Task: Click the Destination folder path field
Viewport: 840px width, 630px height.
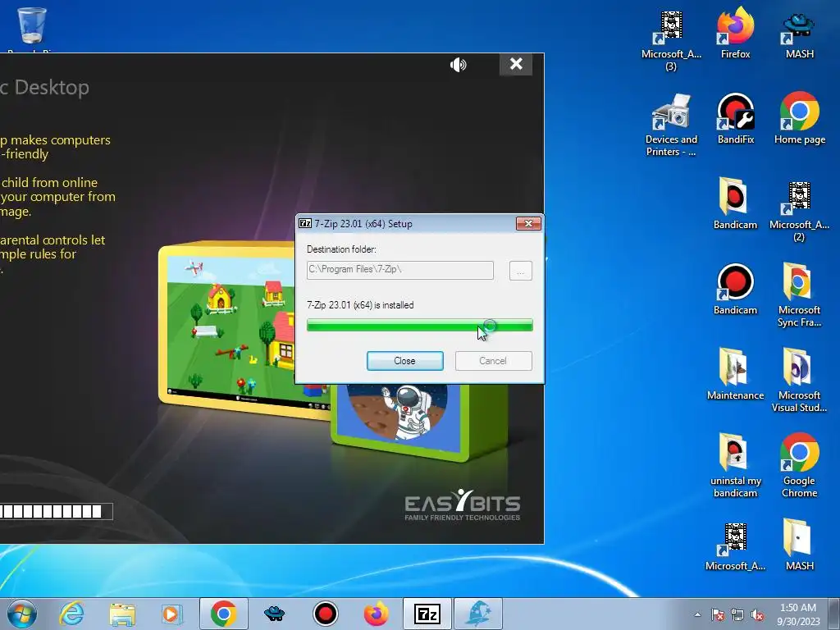Action: (399, 270)
